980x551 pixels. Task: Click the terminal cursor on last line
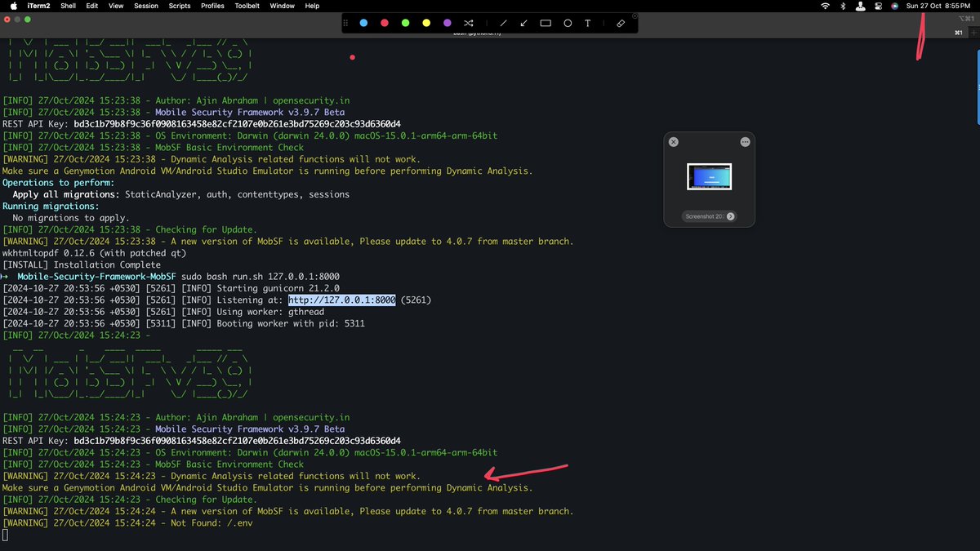(x=5, y=535)
